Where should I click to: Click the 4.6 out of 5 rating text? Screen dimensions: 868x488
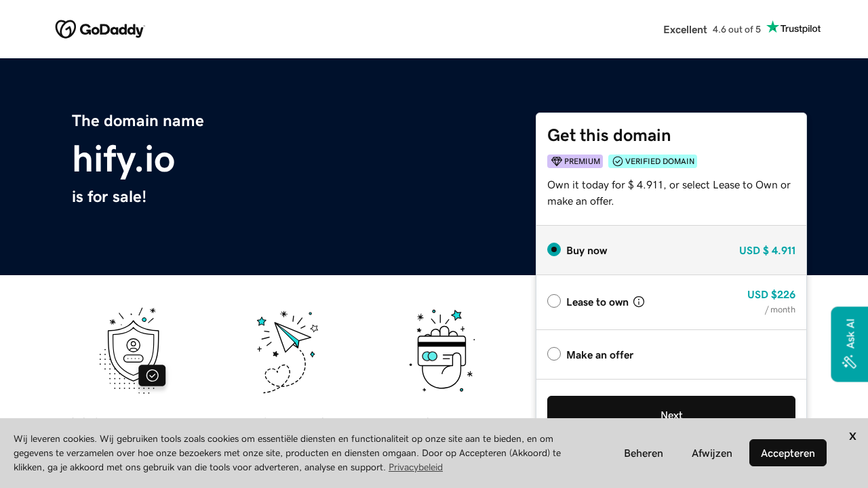736,29
